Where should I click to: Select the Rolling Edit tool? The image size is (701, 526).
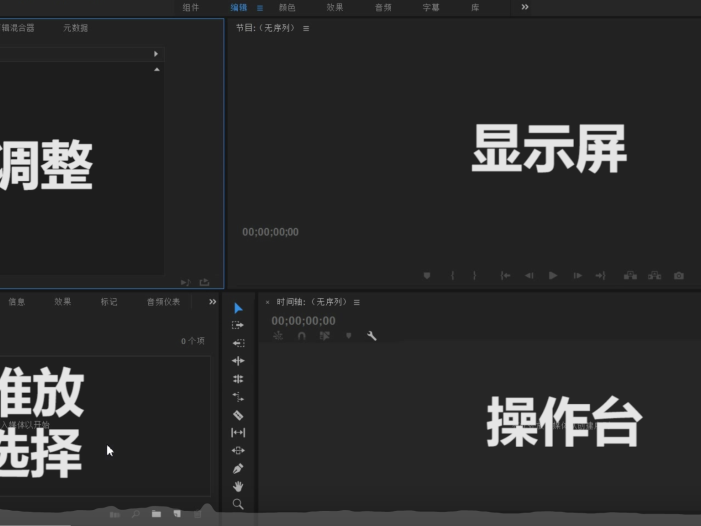click(238, 379)
